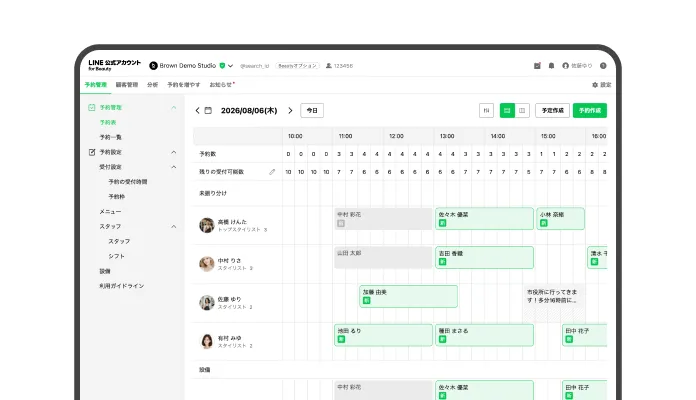Open the calendar date picker icon
Screen dimensions: 696x400
[x=208, y=111]
